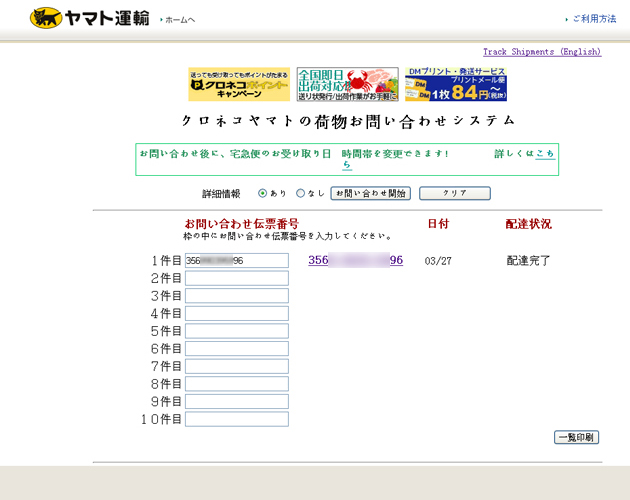
Task: Click the 1件目 tracking number input field
Action: [x=236, y=261]
